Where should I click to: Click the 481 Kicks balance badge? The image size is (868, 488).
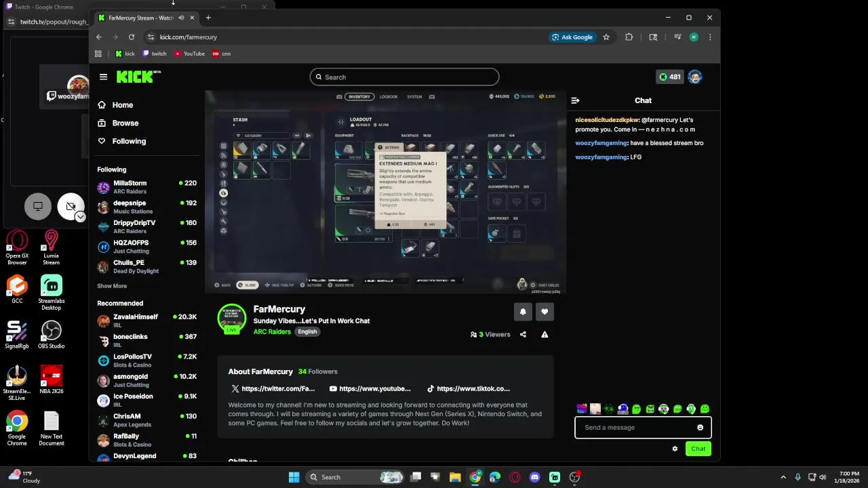click(669, 77)
